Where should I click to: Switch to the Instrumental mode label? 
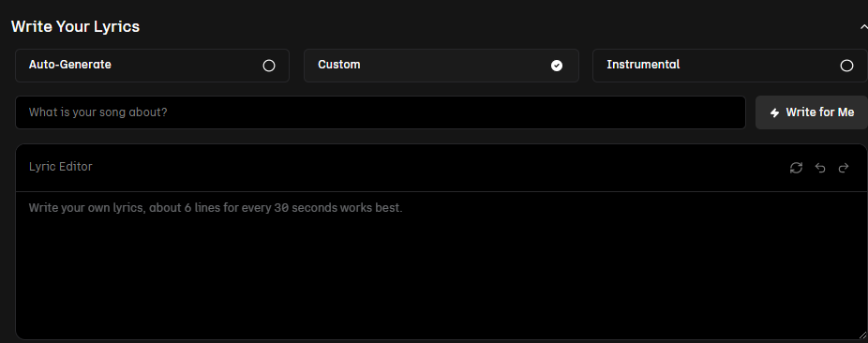[x=643, y=65]
